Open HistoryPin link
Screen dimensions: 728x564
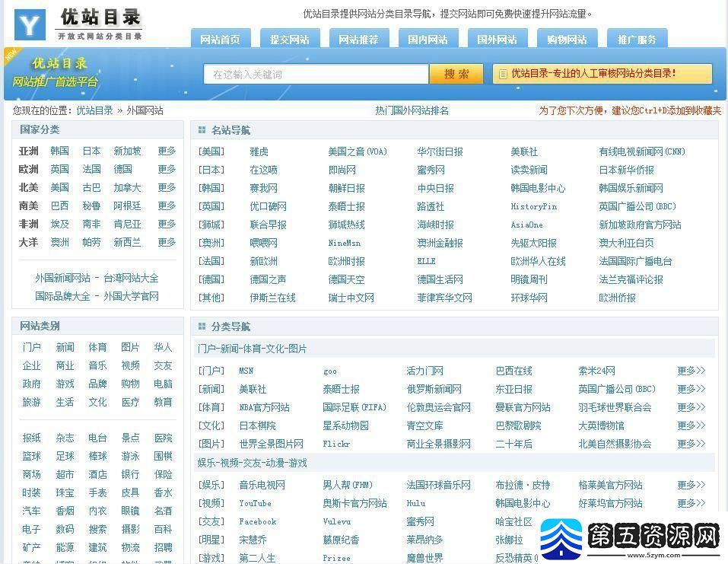click(x=534, y=206)
